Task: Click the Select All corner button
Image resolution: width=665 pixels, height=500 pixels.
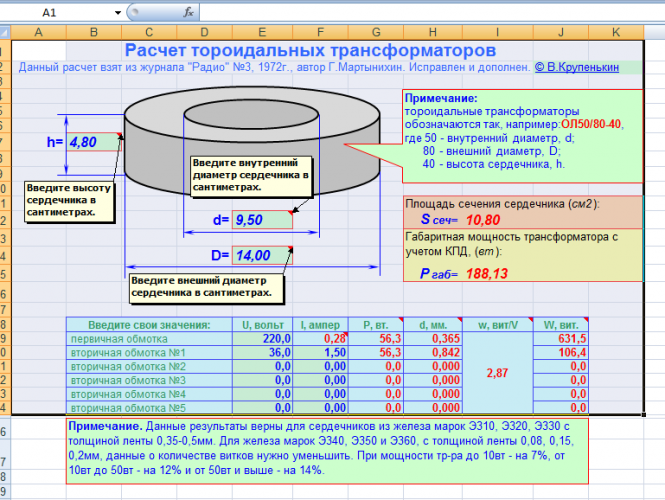Action: point(5,32)
